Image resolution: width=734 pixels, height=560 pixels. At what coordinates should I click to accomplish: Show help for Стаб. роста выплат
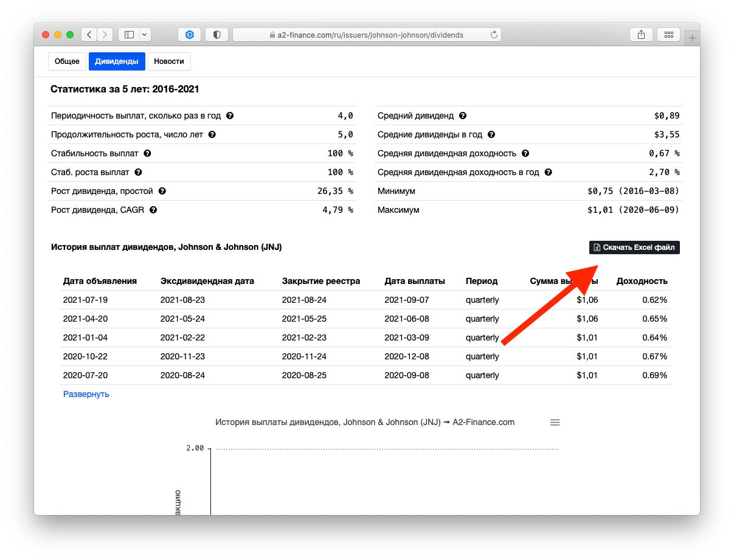[138, 172]
